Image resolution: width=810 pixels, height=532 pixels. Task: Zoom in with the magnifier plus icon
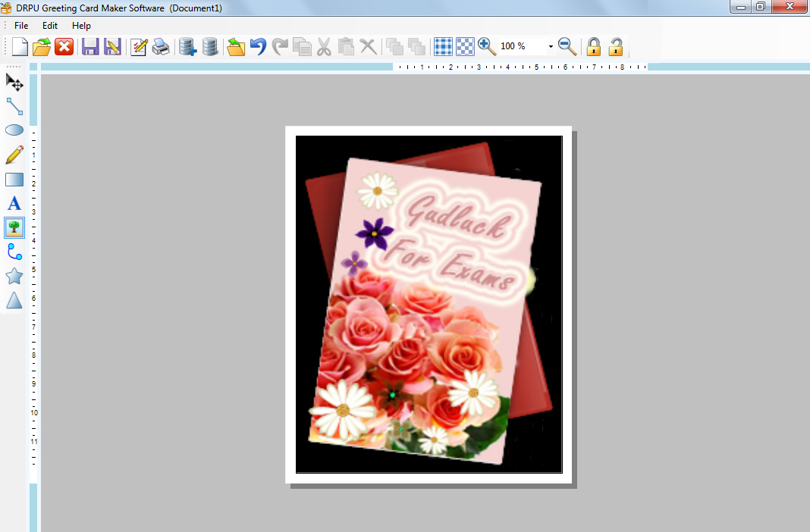487,46
